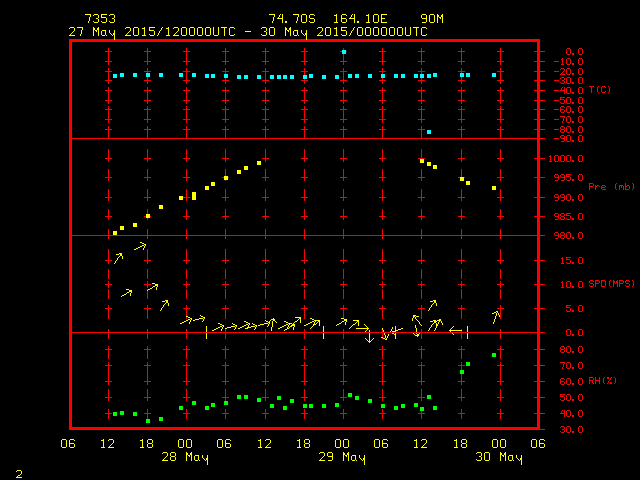Select the 28 May date label
The width and height of the screenshot is (640, 480).
pyautogui.click(x=185, y=457)
